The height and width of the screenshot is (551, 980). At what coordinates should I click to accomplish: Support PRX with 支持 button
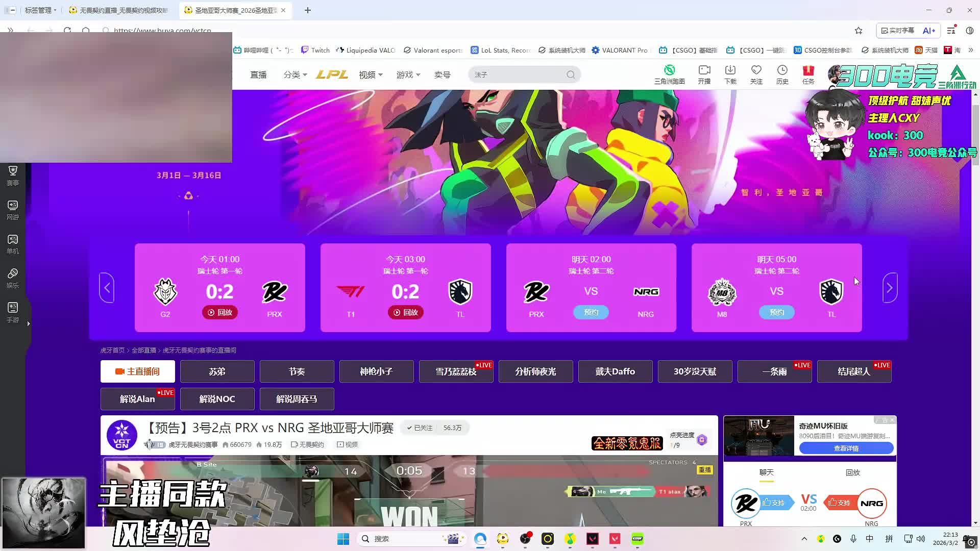click(774, 503)
